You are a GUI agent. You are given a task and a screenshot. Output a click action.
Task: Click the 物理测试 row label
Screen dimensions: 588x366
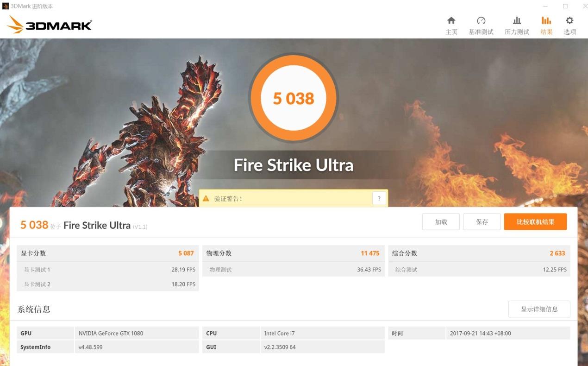pos(220,270)
